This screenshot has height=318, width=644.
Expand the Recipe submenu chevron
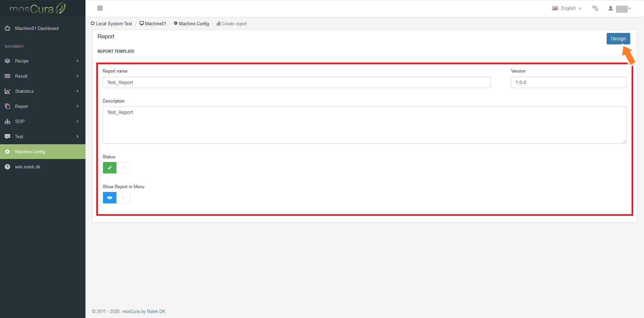77,61
